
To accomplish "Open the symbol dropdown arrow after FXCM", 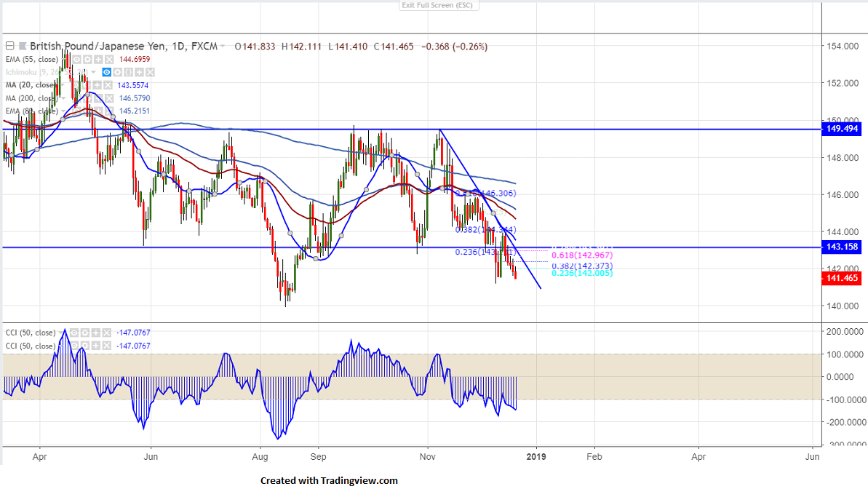I will (x=223, y=47).
